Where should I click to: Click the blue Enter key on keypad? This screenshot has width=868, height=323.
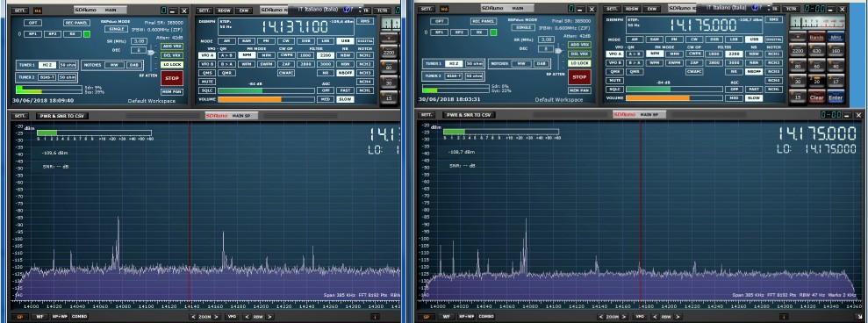[x=836, y=97]
